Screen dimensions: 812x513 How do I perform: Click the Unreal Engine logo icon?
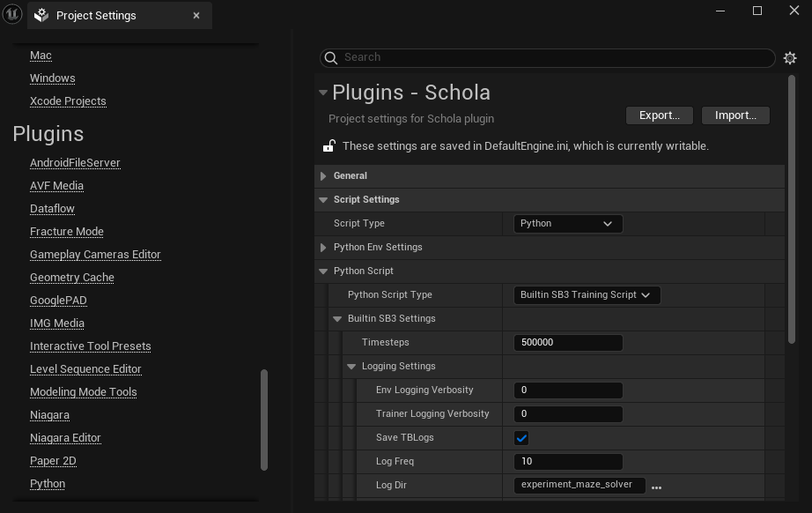[x=13, y=14]
